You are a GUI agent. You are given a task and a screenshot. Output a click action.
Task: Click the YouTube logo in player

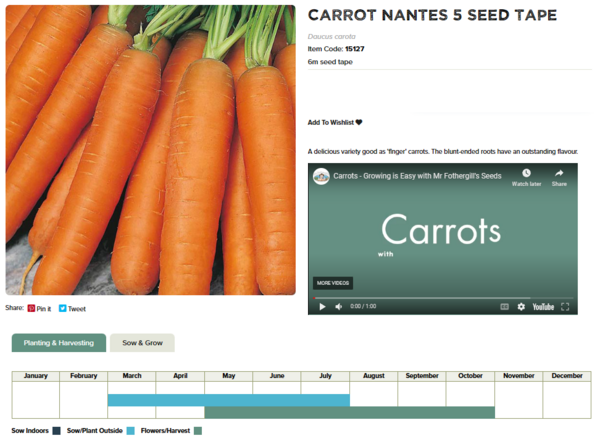(543, 307)
